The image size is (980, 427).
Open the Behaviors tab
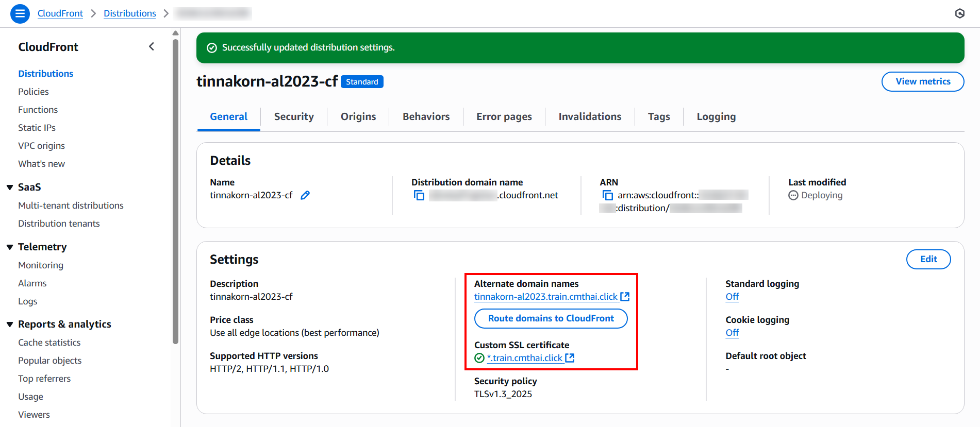pyautogui.click(x=426, y=116)
